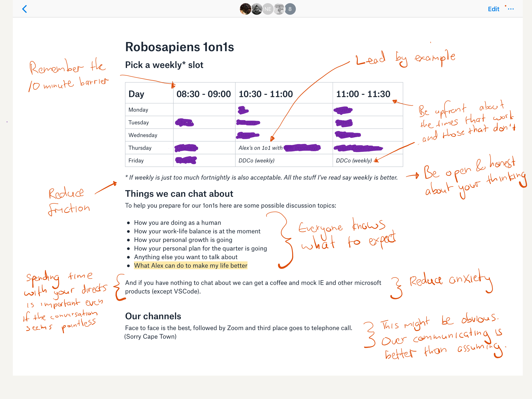Open second collaborator avatar with glasses

257,9
